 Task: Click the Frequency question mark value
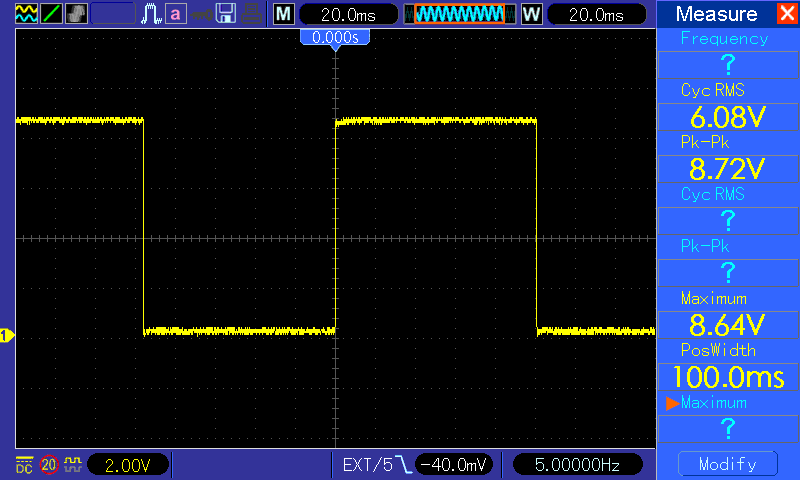tap(728, 65)
